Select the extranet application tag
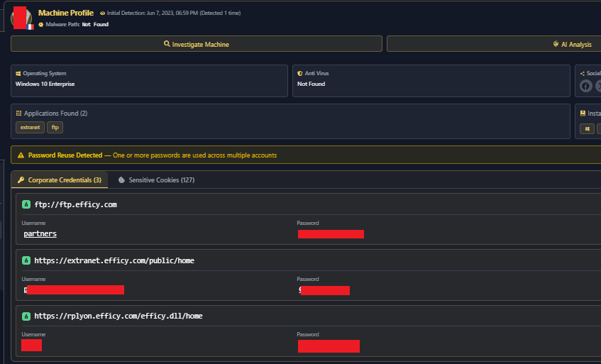This screenshot has width=601, height=364. [30, 127]
